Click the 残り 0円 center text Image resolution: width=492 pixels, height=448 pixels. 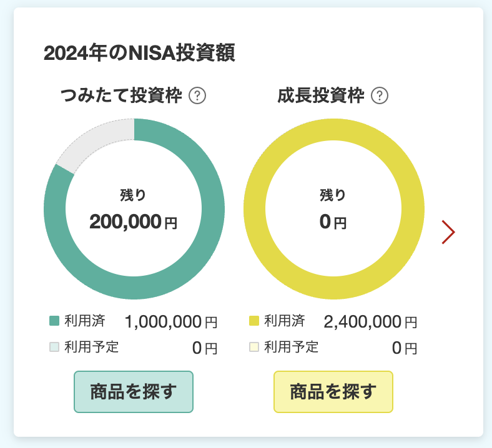click(x=333, y=210)
